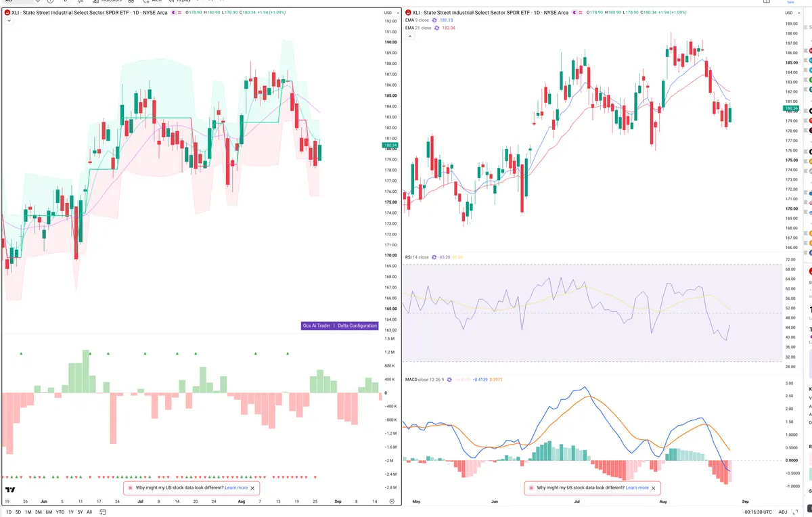This screenshot has width=812, height=517.
Task: Select the YTD date range
Action: coord(60,512)
